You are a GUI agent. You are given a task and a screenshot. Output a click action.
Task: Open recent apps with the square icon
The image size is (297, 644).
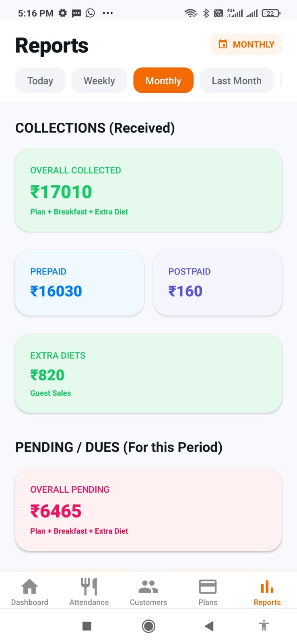coord(87,626)
